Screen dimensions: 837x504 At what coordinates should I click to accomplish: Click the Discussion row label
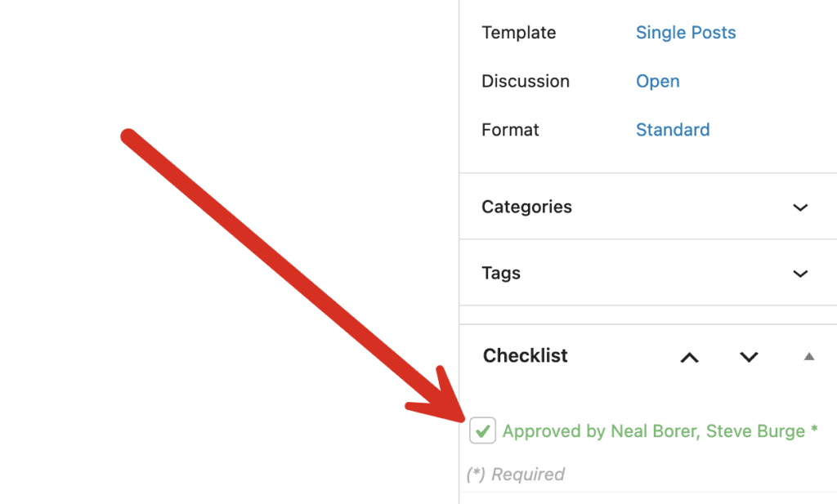[525, 82]
